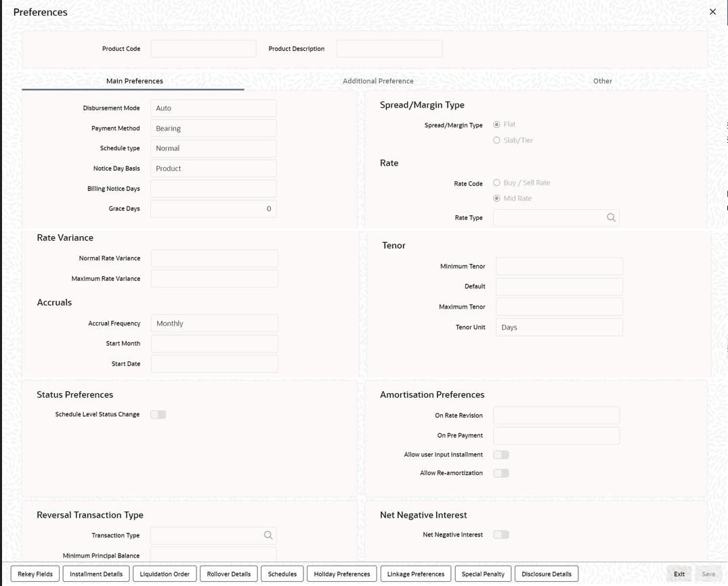The height and width of the screenshot is (586, 728).
Task: Open the Tenor Unit dropdown showing Days
Action: pyautogui.click(x=559, y=327)
